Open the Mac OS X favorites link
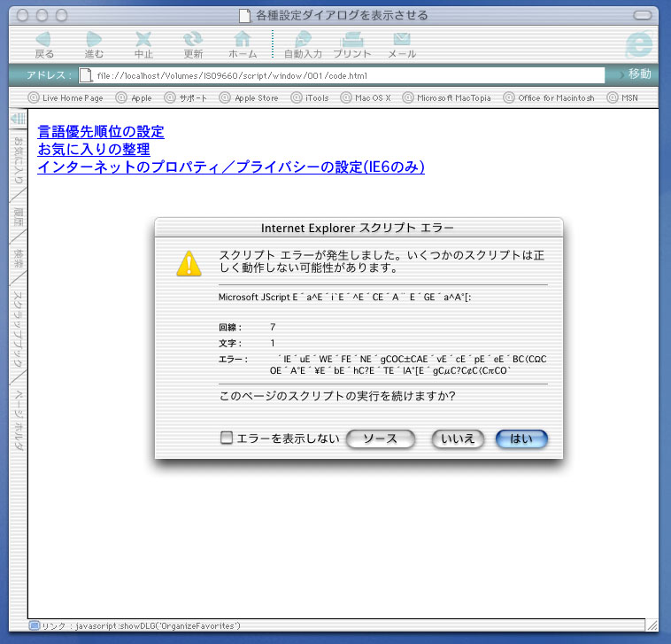671x644 pixels. 366,97
